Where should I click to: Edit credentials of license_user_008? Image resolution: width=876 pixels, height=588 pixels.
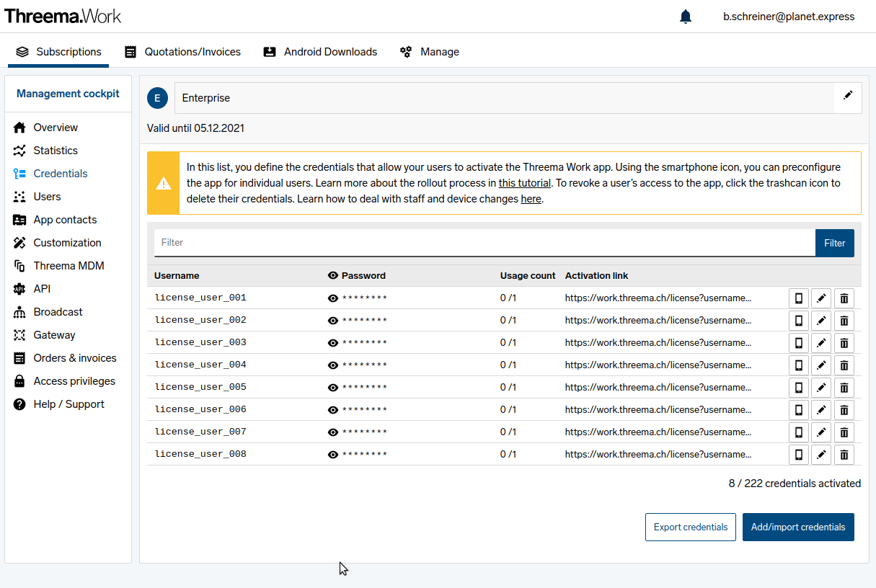[x=820, y=454]
